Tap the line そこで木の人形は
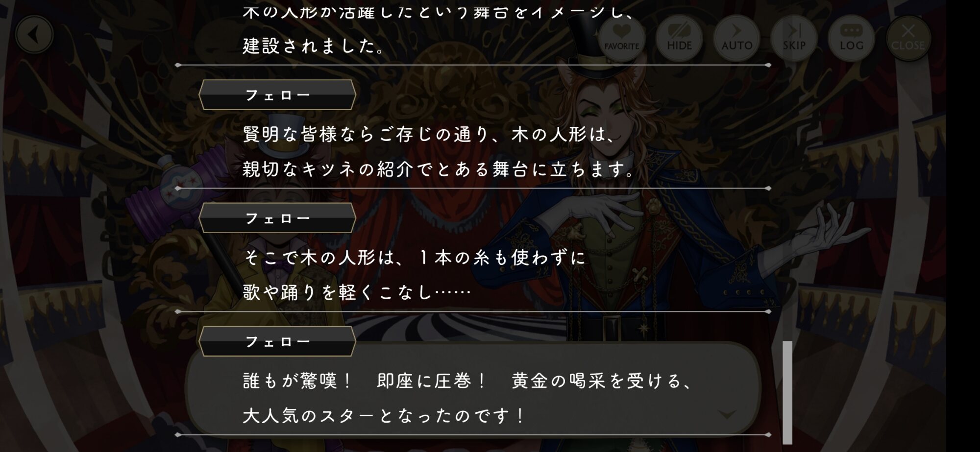This screenshot has width=980, height=452. (x=414, y=258)
